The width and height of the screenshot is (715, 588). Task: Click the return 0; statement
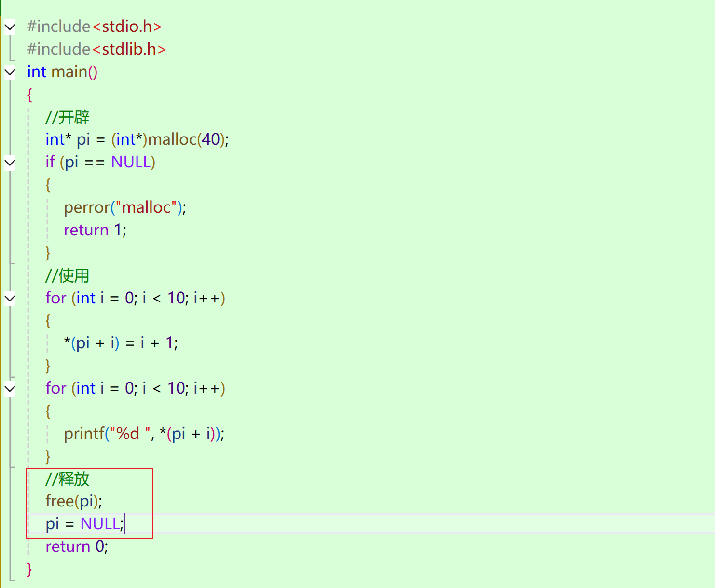[77, 547]
